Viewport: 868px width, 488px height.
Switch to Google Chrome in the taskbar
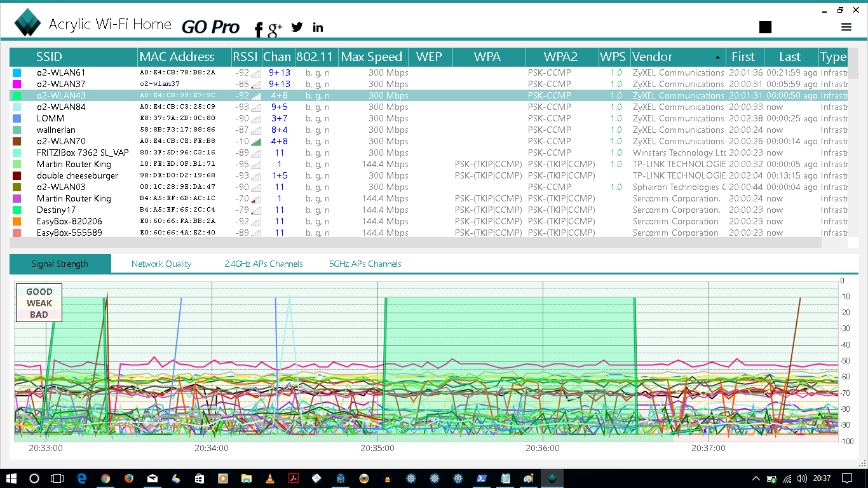105,478
